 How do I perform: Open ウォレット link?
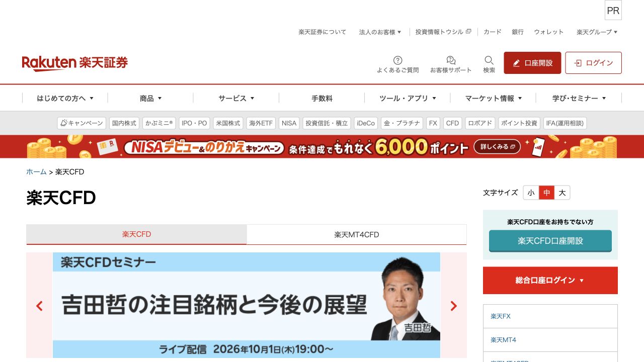click(x=549, y=32)
